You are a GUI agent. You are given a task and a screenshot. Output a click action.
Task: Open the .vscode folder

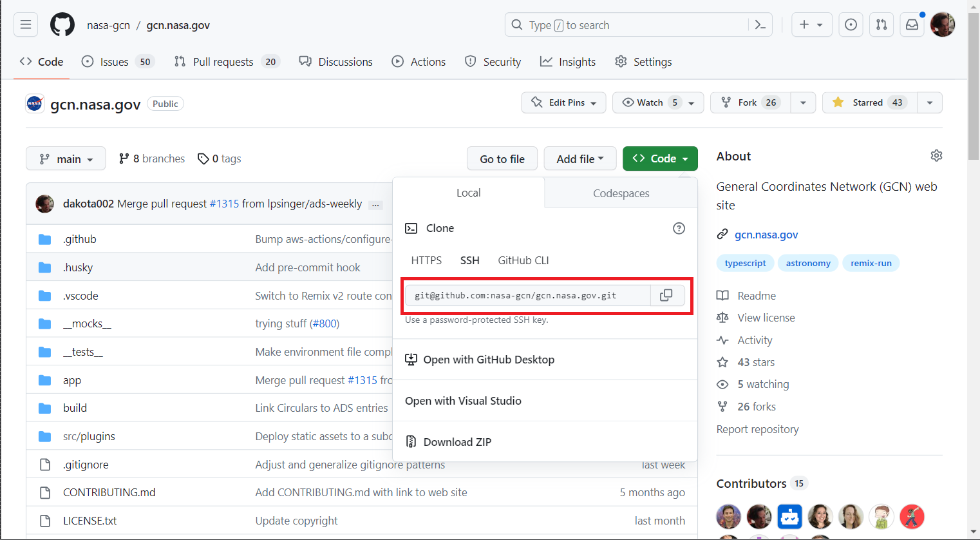click(x=80, y=296)
